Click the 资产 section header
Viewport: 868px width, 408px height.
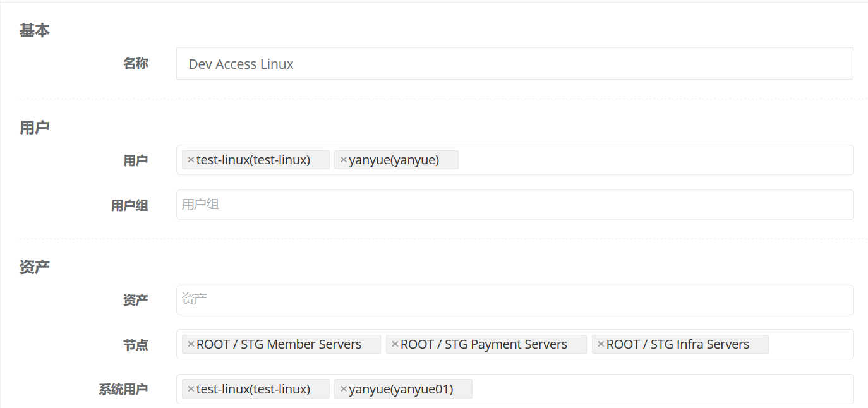(35, 266)
